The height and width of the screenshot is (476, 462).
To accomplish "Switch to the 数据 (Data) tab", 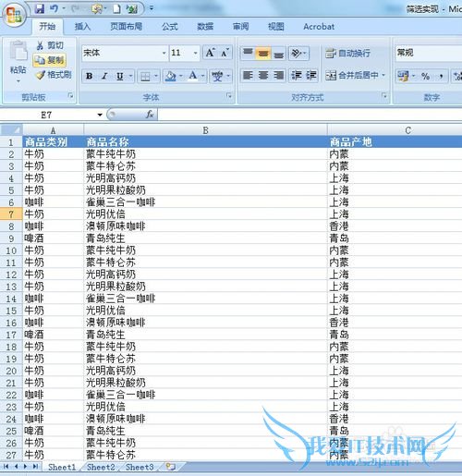I will tap(205, 27).
